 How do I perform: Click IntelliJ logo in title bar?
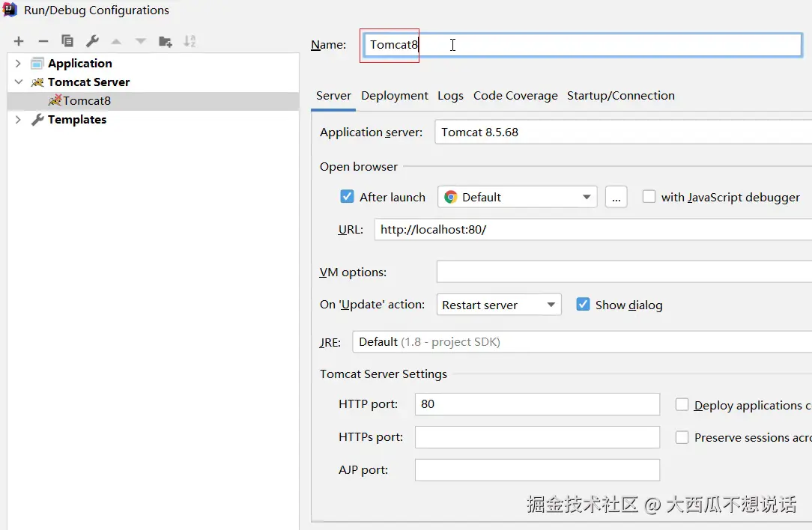(x=10, y=10)
